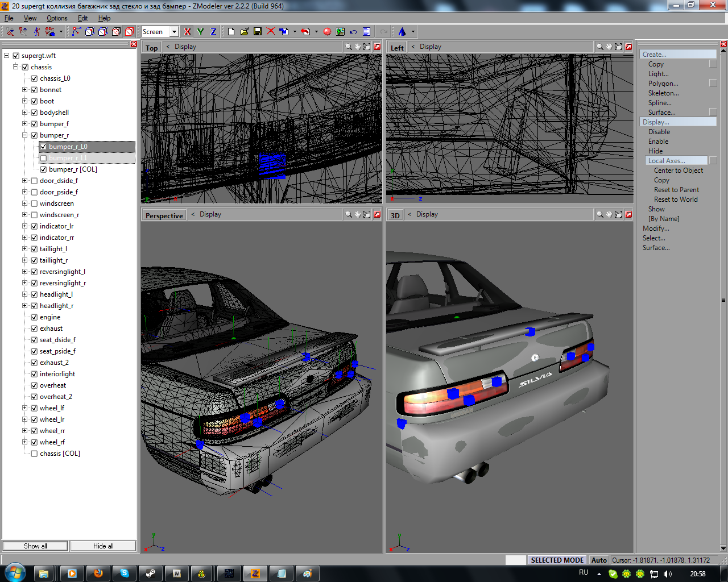
Task: Click the Show all button
Action: [35, 546]
